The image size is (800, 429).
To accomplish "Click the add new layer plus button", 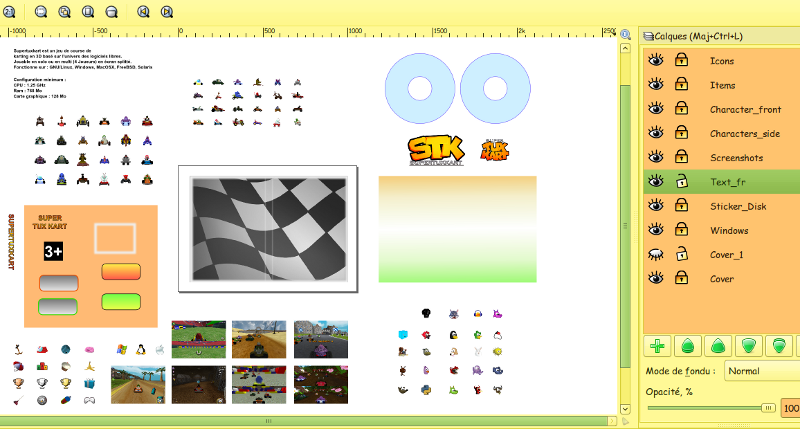I will [x=657, y=346].
